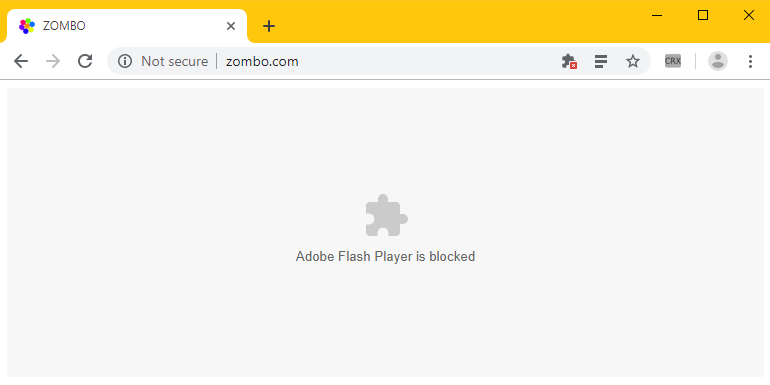Click the gray puzzle piece placeholder
Screen dimensions: 770x385
(386, 215)
